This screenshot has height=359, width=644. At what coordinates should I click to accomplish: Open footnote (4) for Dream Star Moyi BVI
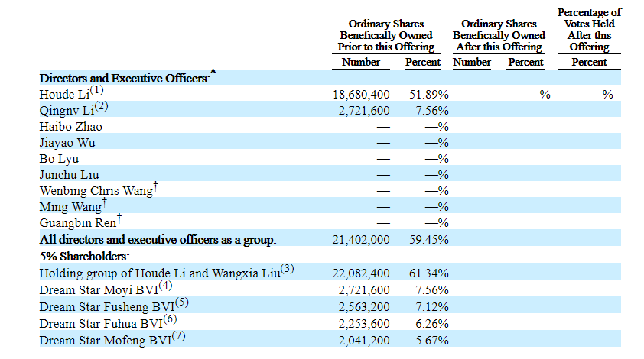tap(167, 286)
